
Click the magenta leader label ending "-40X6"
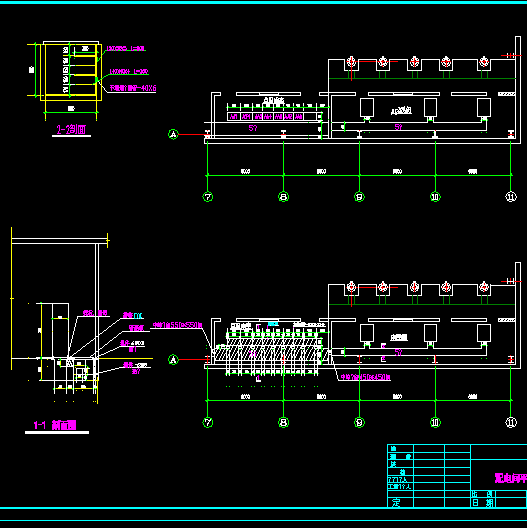133,88
